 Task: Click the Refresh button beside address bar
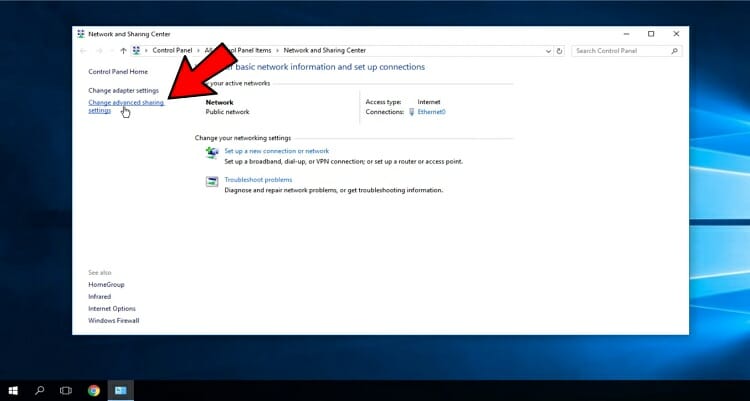[560, 50]
